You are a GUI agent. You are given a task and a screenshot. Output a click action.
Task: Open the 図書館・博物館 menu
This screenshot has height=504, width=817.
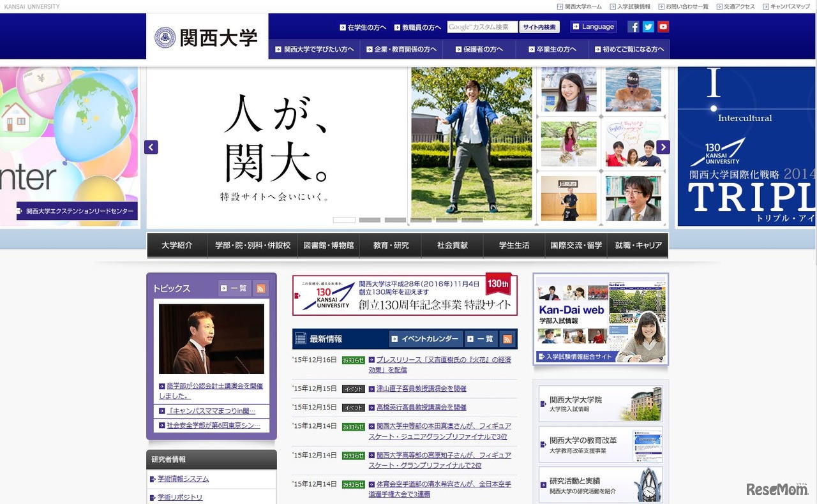(329, 246)
